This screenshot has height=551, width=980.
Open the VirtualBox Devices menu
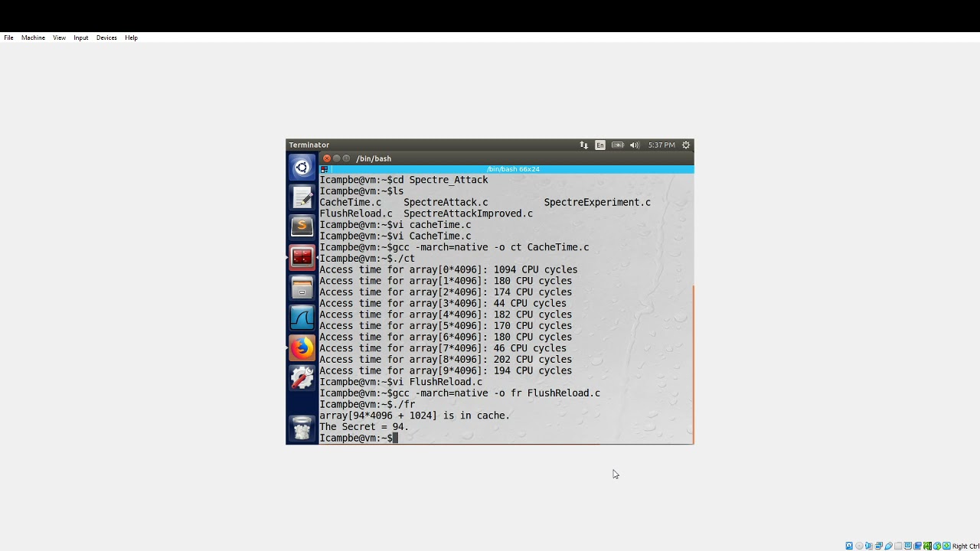pyautogui.click(x=106, y=37)
